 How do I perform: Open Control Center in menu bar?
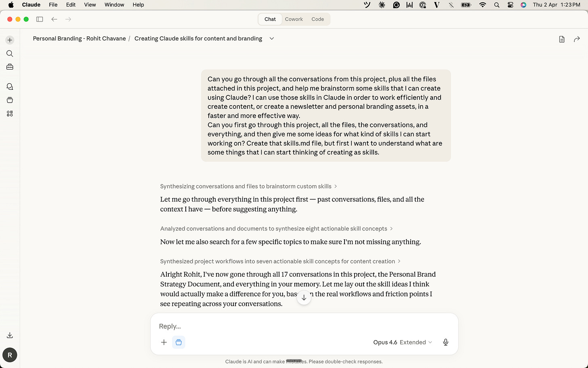[x=510, y=5]
